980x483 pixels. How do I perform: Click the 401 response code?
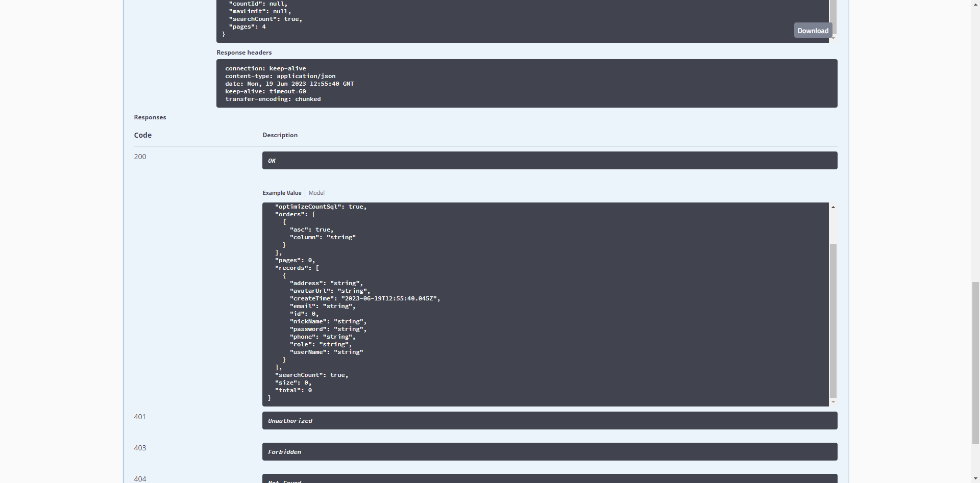tap(140, 417)
